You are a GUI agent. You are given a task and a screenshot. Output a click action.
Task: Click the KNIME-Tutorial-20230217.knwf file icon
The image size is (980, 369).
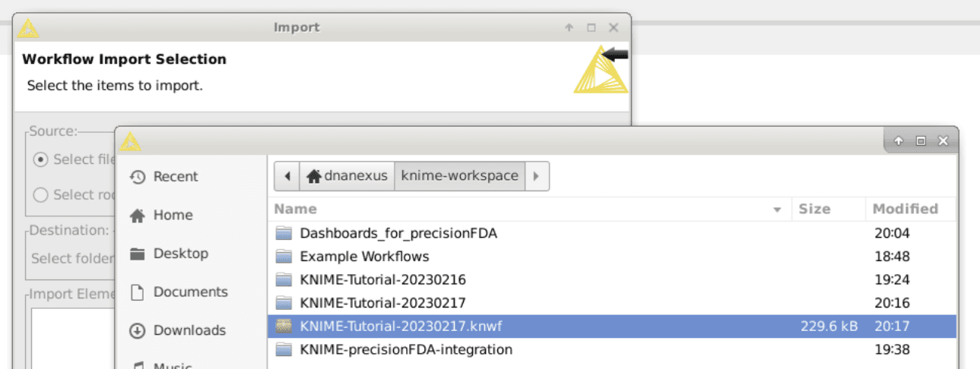click(284, 326)
